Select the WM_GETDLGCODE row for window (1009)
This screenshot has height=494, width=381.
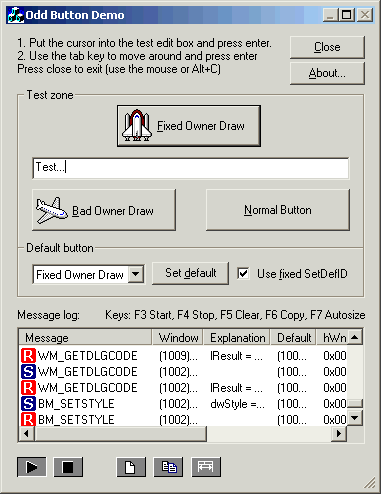[183, 356]
